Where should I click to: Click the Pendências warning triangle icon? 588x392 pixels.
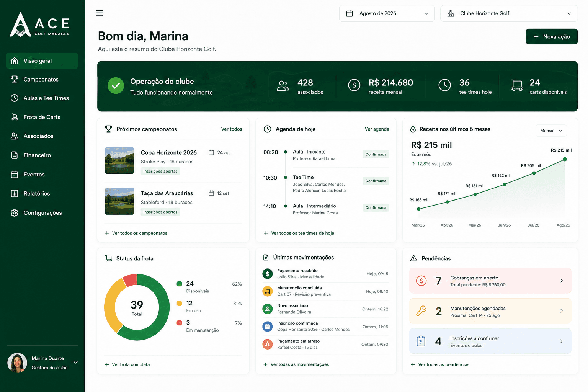pyautogui.click(x=414, y=258)
